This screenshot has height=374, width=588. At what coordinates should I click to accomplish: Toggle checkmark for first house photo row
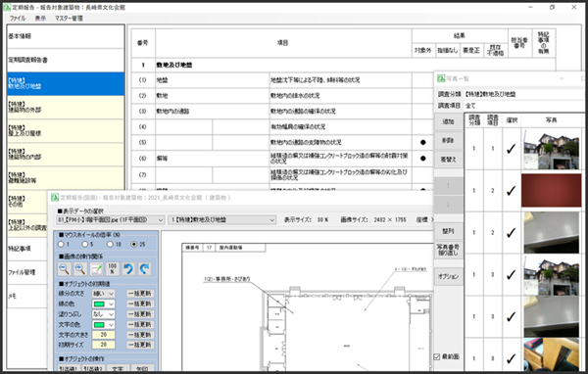(x=511, y=149)
